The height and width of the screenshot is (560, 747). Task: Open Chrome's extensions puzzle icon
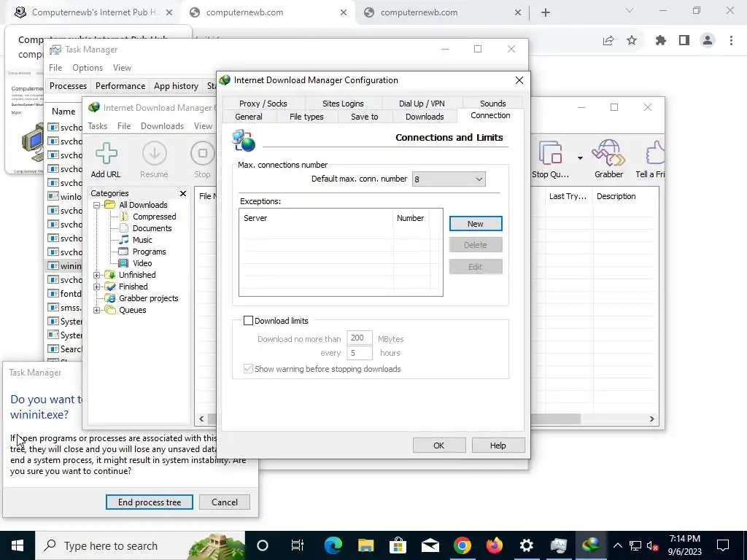click(x=660, y=41)
